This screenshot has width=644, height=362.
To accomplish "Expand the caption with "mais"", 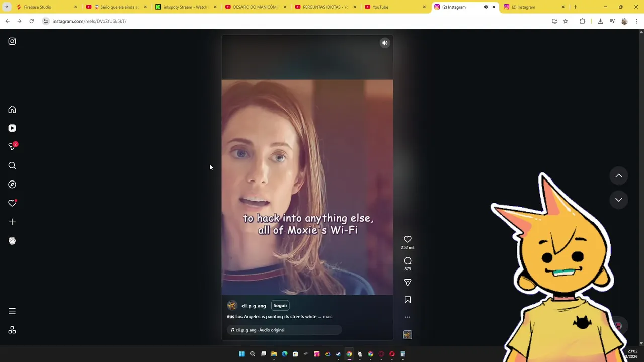I will coord(327,317).
